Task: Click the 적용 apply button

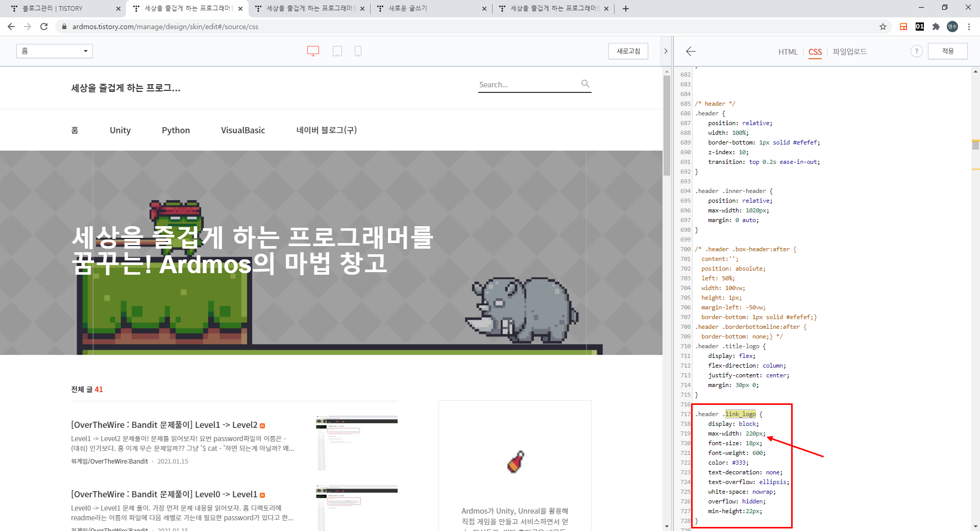Action: pyautogui.click(x=948, y=51)
